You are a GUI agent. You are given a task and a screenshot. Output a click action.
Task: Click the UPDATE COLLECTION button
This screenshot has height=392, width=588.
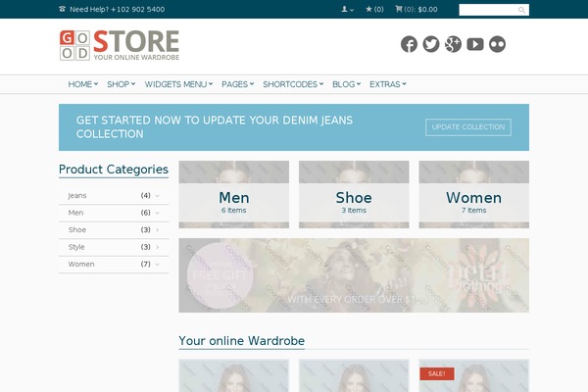click(468, 127)
